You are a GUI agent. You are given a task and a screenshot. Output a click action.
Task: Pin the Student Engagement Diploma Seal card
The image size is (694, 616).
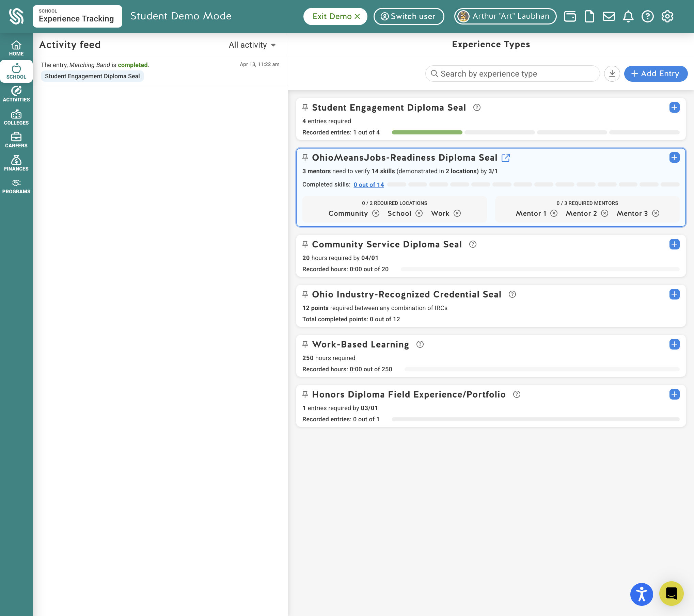click(305, 108)
